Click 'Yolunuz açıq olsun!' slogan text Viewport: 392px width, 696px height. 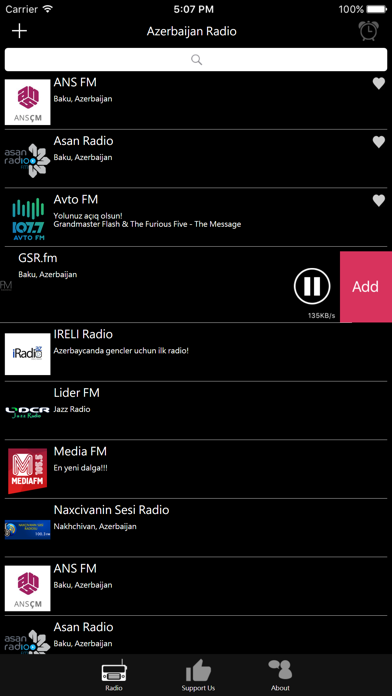click(88, 216)
